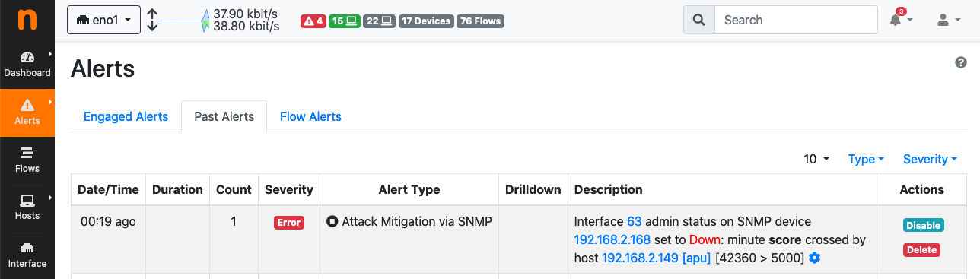980x279 pixels.
Task: Click the Disable action button
Action: (923, 225)
